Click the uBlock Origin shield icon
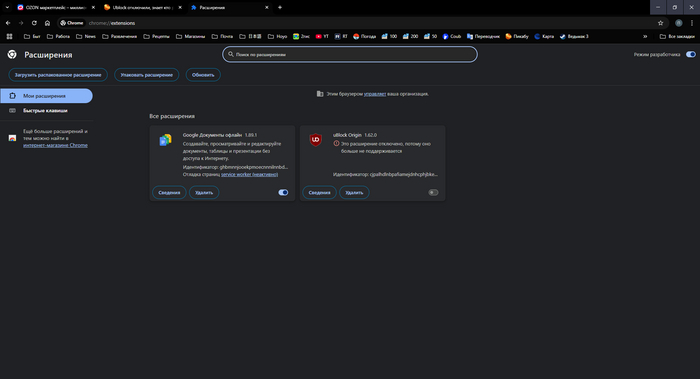Screen dimensions: 700x379 tap(316, 140)
